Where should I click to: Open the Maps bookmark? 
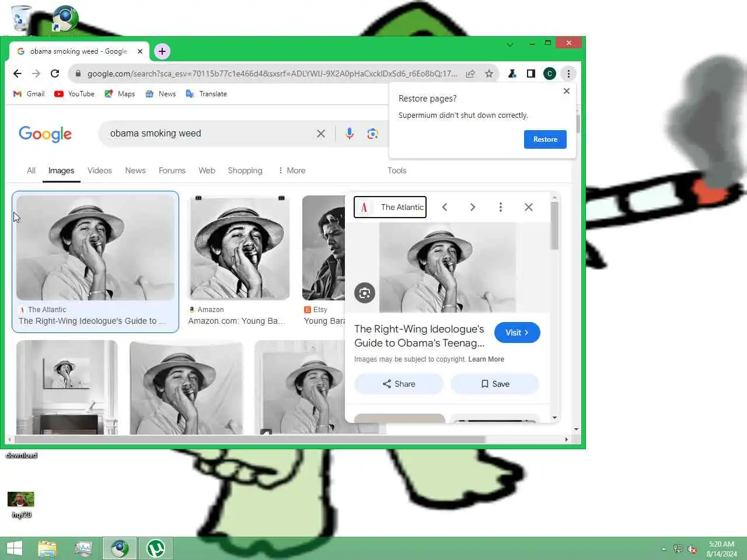click(120, 94)
